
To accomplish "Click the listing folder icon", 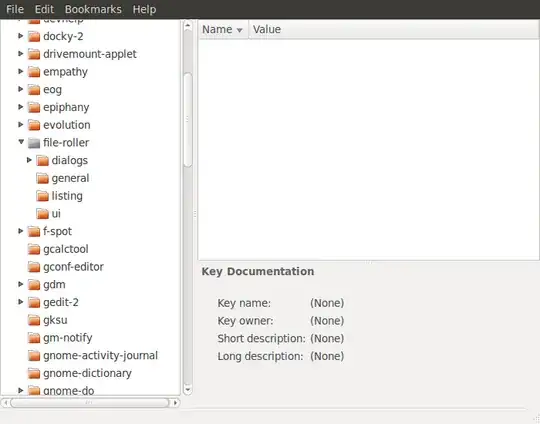I will (x=42, y=196).
